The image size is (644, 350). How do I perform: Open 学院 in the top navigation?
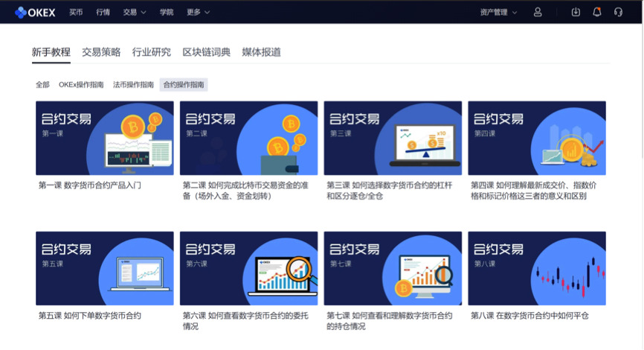(x=167, y=13)
